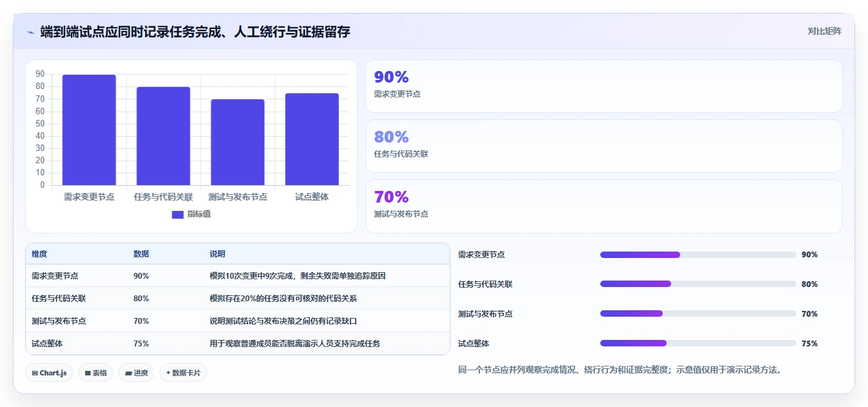
Task: Click the 试点整体 bar in the chart
Action: tap(312, 139)
